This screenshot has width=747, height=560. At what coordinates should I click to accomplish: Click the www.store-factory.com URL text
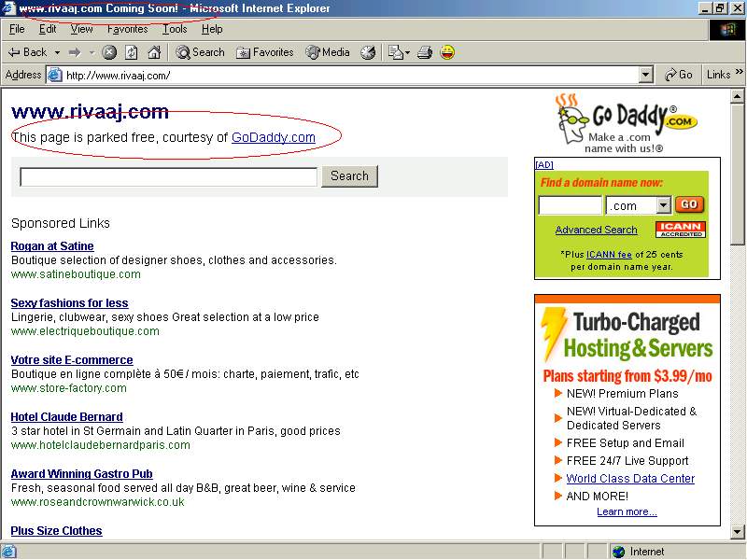tap(68, 388)
